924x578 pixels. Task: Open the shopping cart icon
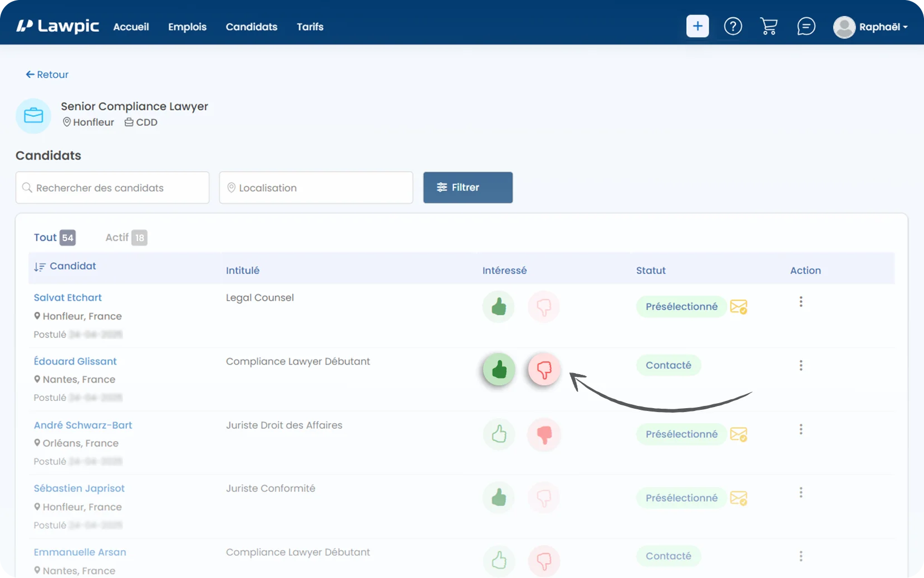[x=769, y=26]
